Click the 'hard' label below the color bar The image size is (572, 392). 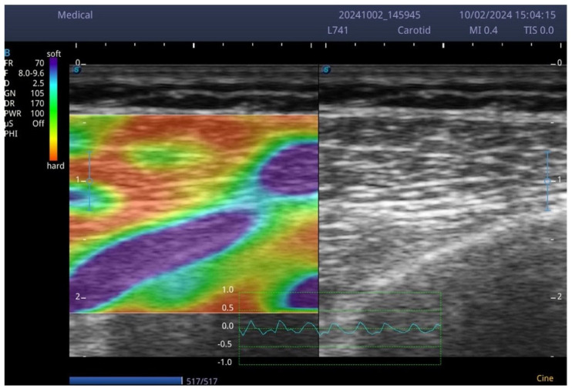coord(56,166)
